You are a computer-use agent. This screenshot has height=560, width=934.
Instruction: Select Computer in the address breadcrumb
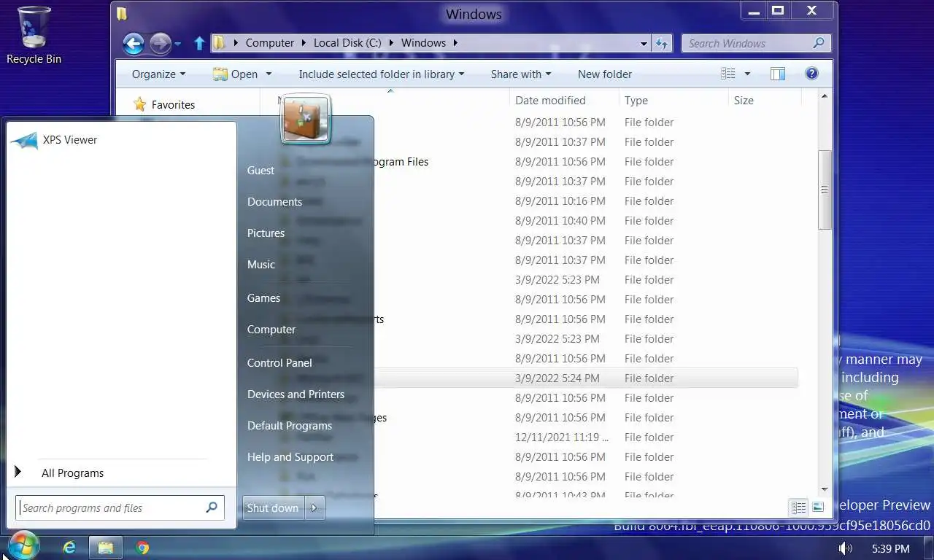269,43
